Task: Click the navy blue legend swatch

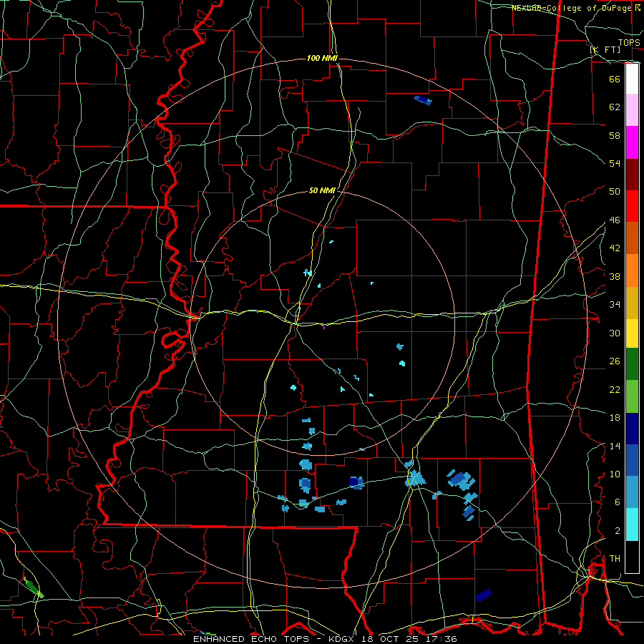Action: [632, 429]
